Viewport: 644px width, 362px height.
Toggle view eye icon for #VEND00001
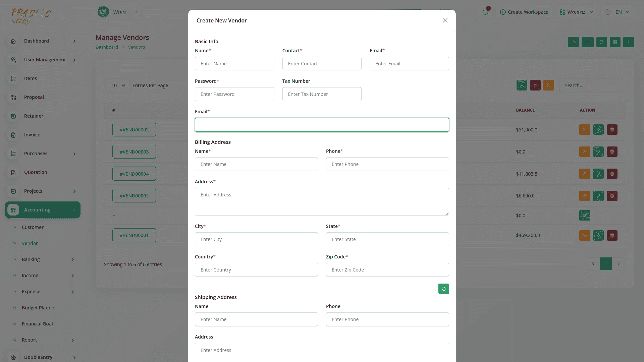click(585, 235)
